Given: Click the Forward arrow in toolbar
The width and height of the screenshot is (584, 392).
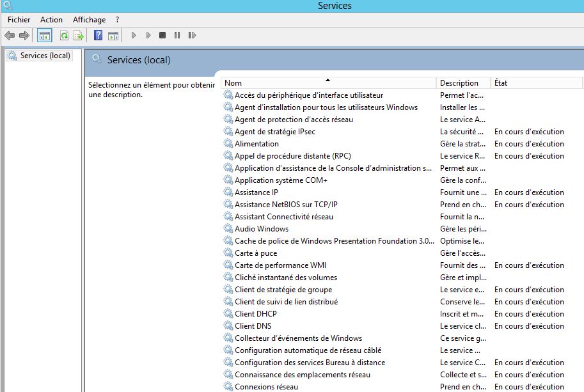Looking at the screenshot, I should pos(24,35).
